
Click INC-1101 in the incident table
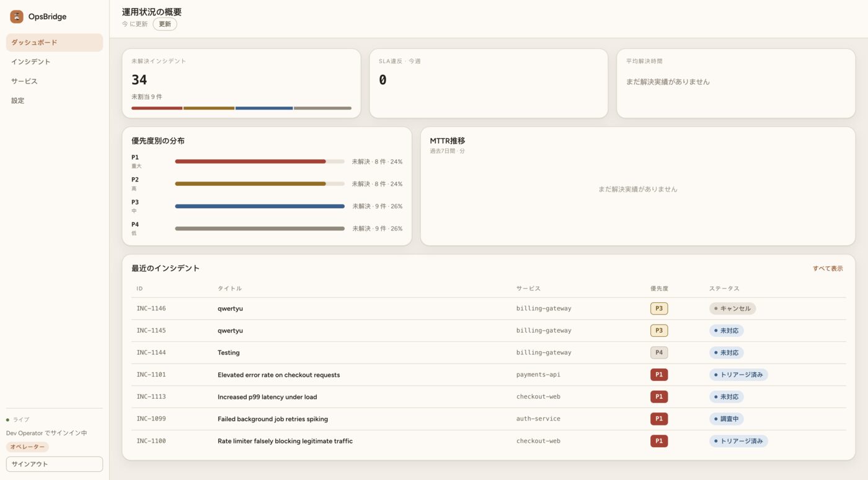point(151,375)
